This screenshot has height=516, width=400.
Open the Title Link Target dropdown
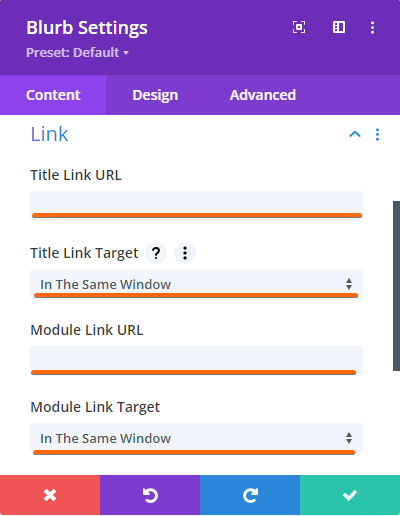point(196,284)
